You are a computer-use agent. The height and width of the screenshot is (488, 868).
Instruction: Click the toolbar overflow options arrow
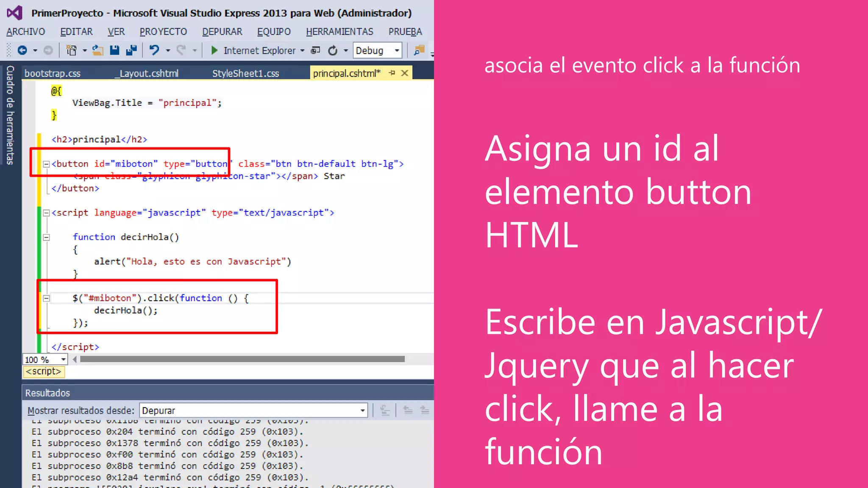point(432,54)
